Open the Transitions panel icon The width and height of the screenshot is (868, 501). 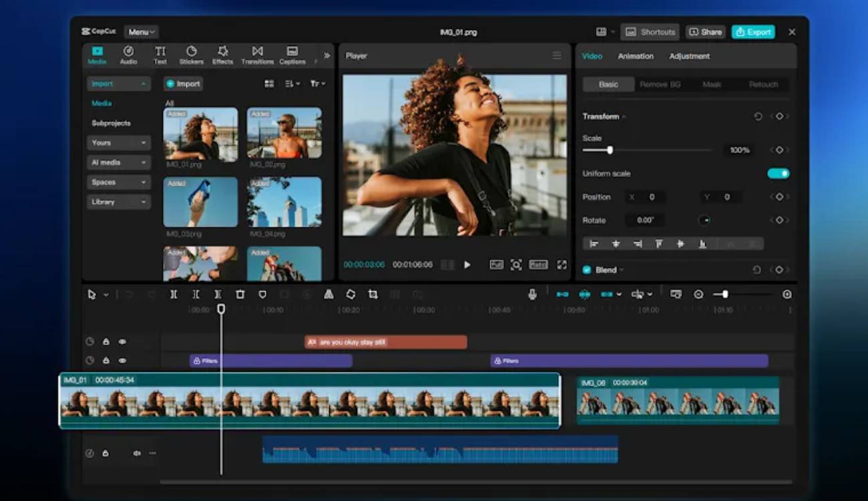pyautogui.click(x=257, y=55)
